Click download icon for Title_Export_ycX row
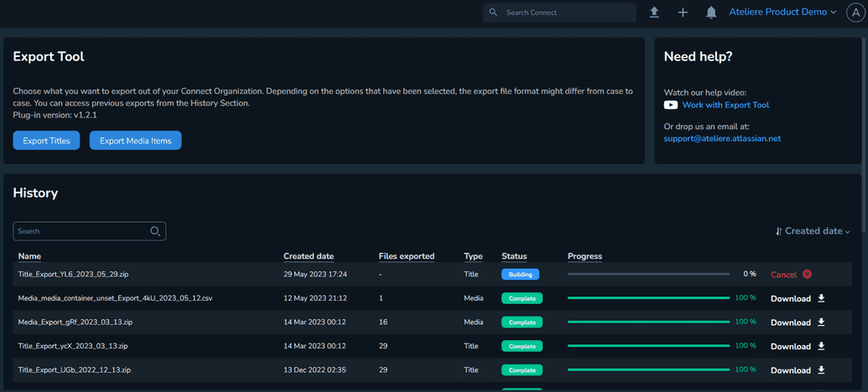The height and width of the screenshot is (392, 868). pyautogui.click(x=822, y=346)
